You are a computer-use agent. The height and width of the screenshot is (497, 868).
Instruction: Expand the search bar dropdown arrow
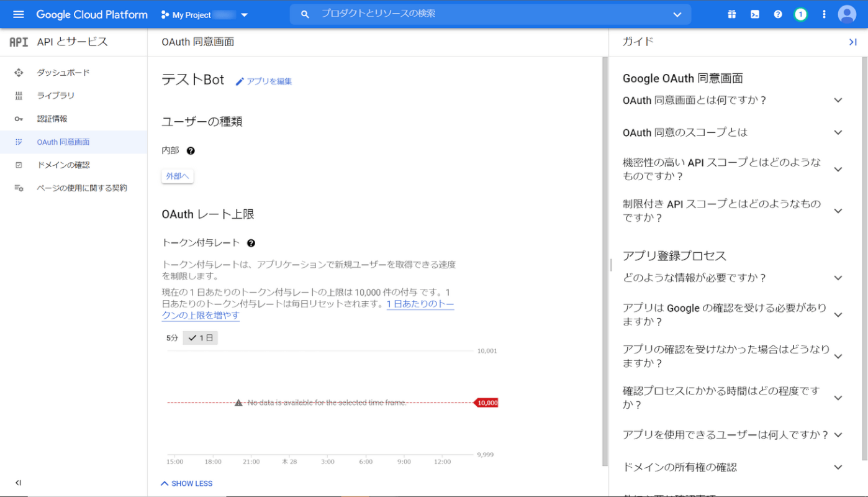pos(677,14)
